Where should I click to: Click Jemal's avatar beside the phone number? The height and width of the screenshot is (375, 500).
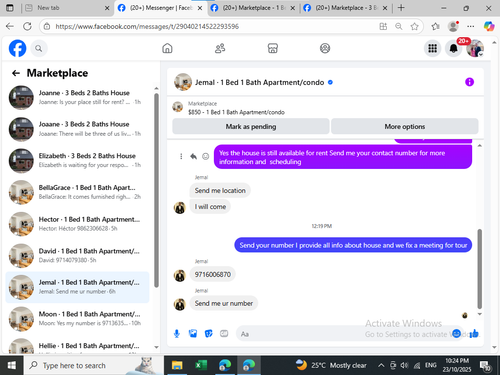point(180,275)
